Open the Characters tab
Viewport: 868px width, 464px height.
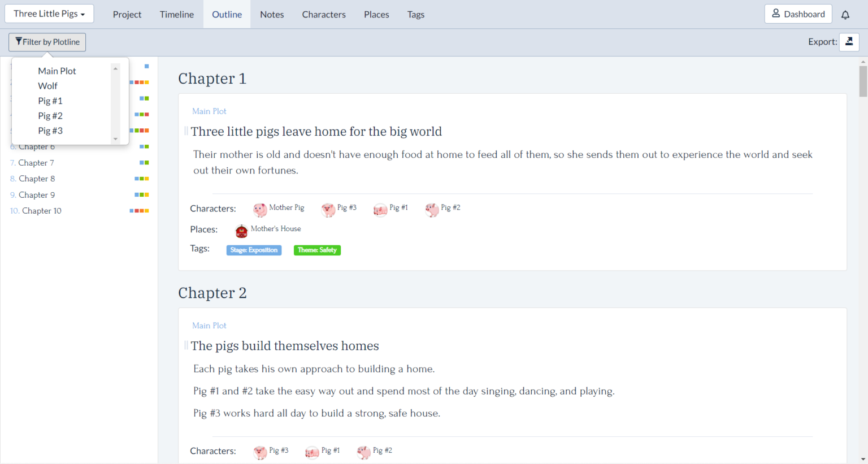point(323,15)
